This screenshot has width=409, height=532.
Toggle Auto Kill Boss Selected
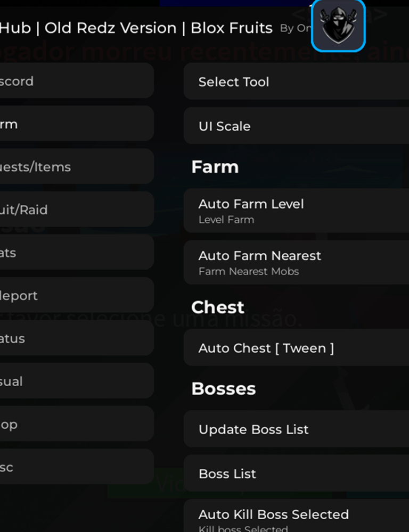[296, 518]
